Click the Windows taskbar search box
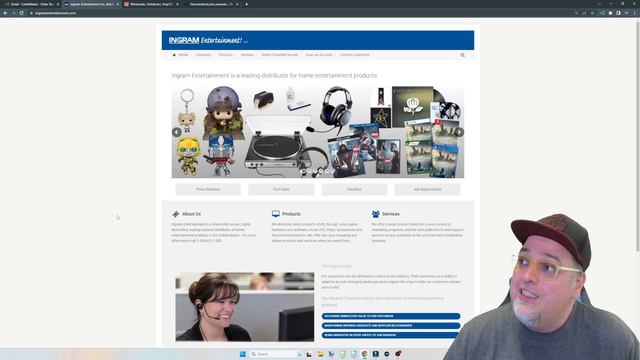The height and width of the screenshot is (360, 640). (276, 354)
